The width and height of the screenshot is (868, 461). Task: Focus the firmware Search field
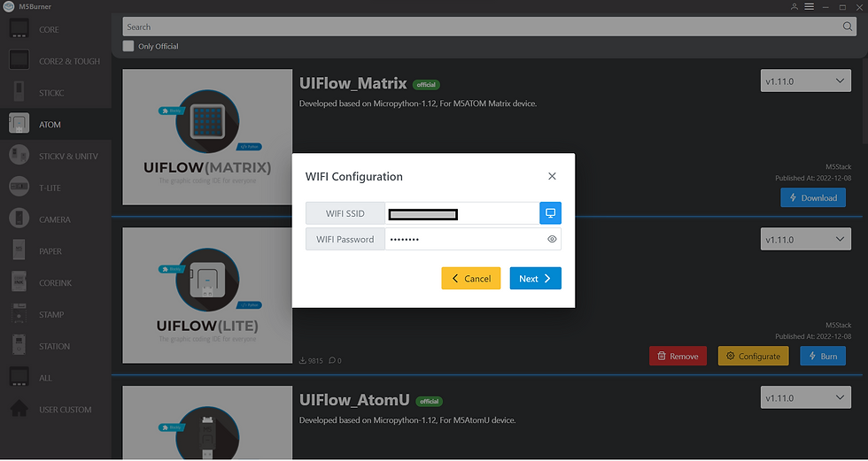(490, 27)
